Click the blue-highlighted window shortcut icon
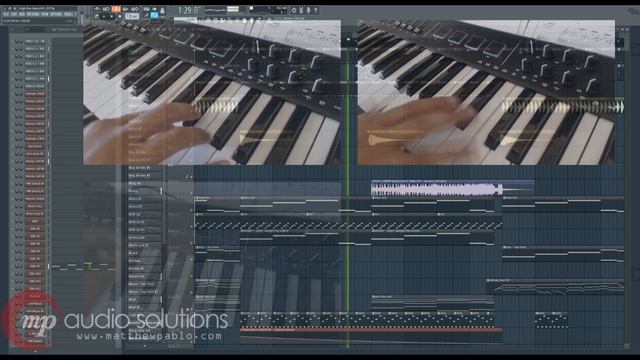Viewport: 640px width, 360px height. (x=154, y=15)
